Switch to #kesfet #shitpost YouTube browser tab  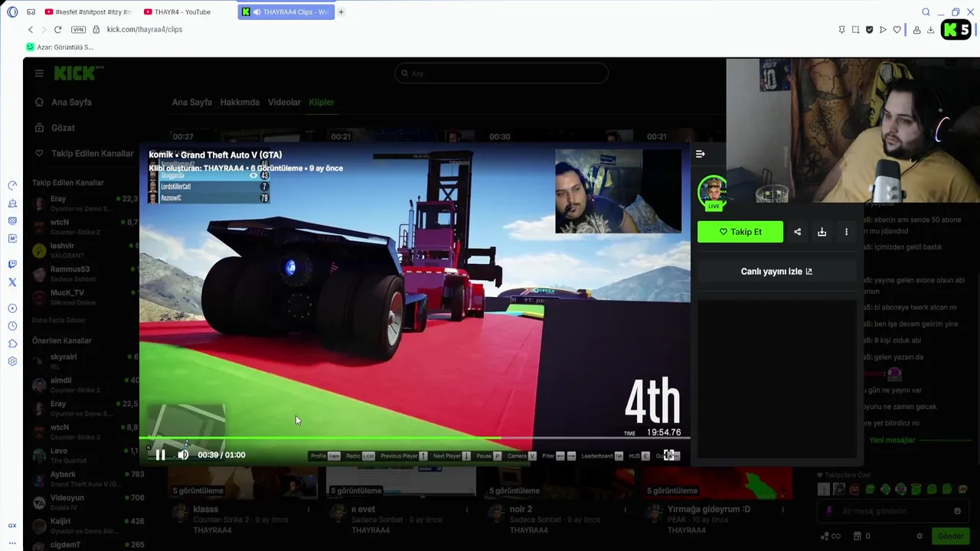88,11
